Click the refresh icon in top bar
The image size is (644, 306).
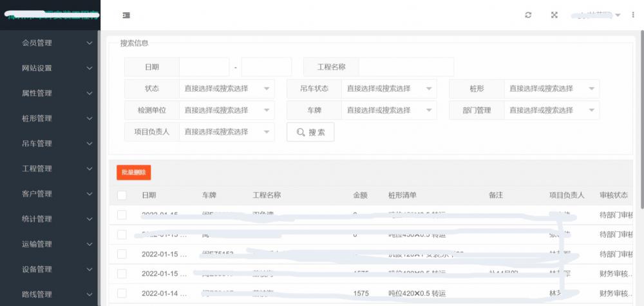point(528,15)
